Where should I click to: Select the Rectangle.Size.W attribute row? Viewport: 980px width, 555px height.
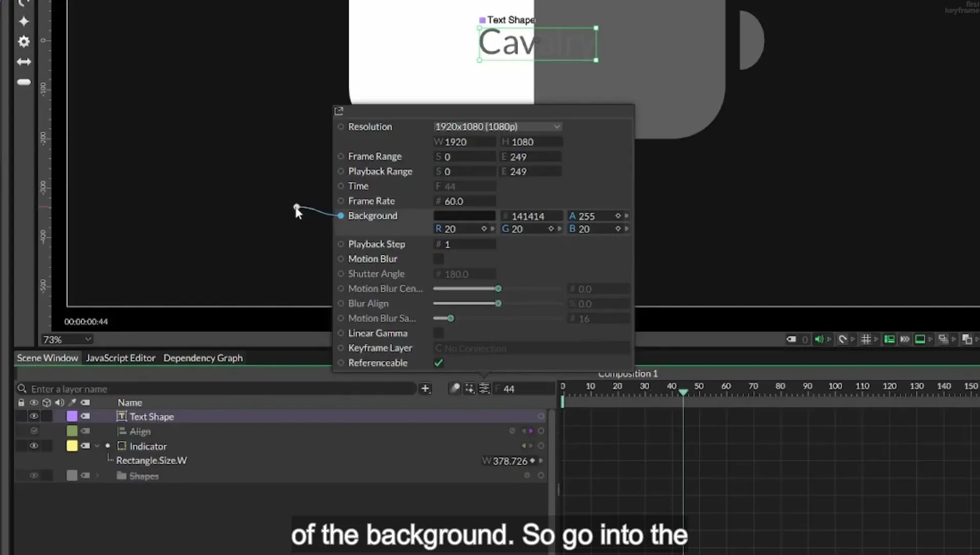point(281,461)
